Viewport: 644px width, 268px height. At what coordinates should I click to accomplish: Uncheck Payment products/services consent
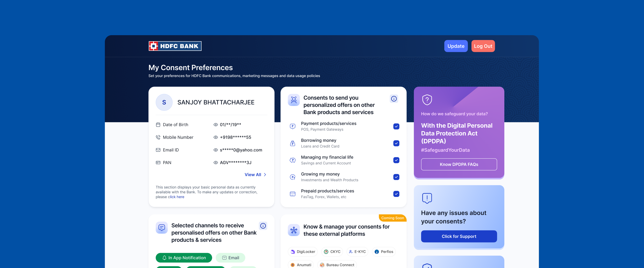tap(396, 126)
